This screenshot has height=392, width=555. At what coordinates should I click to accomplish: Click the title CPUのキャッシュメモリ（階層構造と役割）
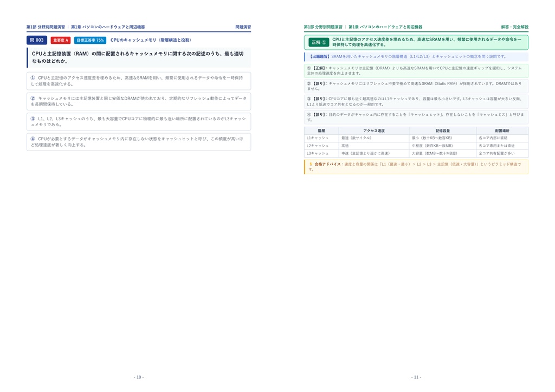151,40
